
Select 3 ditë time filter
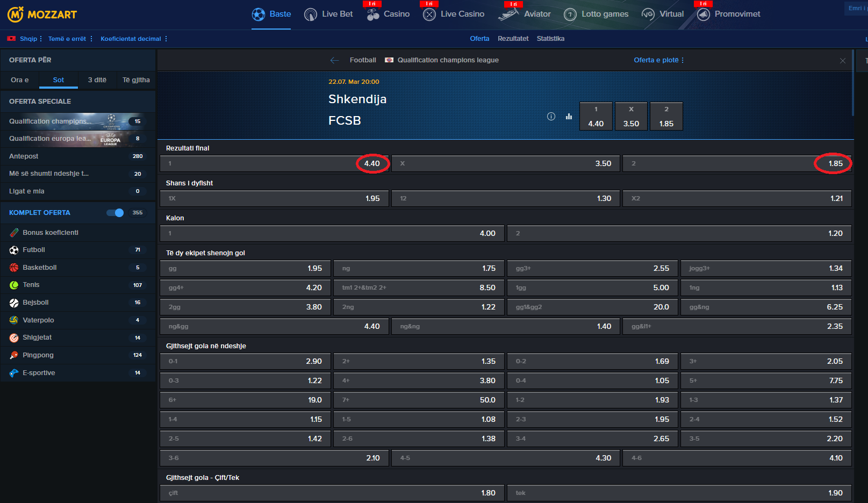click(97, 80)
